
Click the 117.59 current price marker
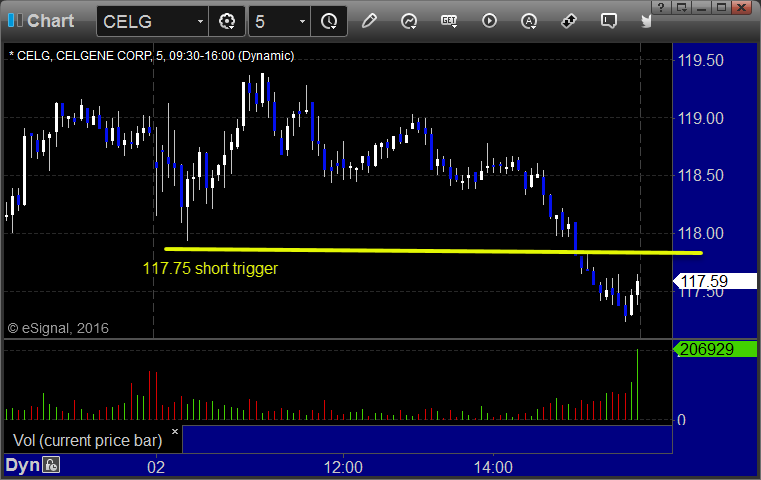click(x=714, y=281)
